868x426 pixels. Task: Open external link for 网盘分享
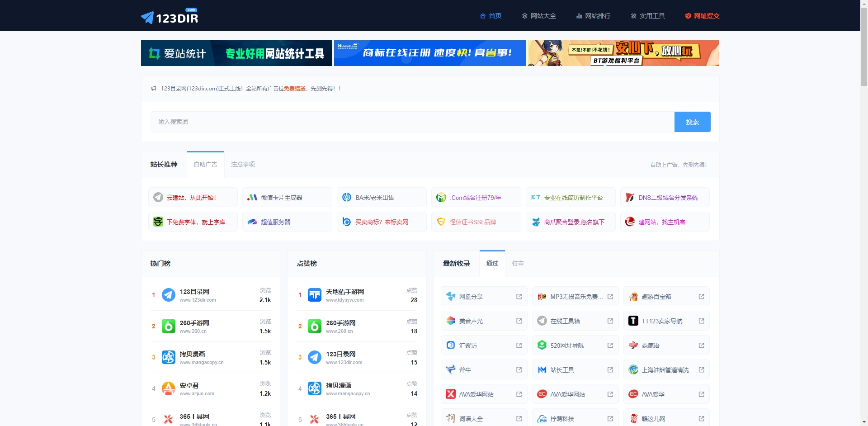point(519,297)
